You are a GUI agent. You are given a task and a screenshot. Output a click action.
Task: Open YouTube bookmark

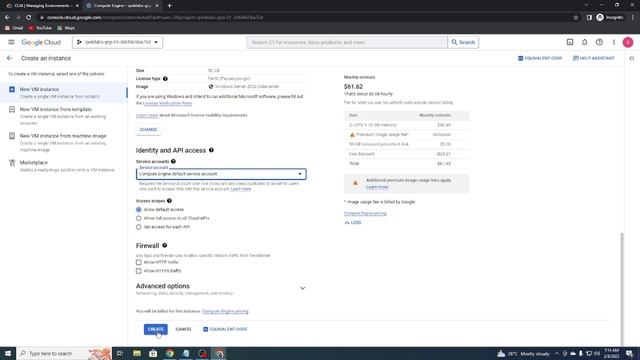point(40,28)
